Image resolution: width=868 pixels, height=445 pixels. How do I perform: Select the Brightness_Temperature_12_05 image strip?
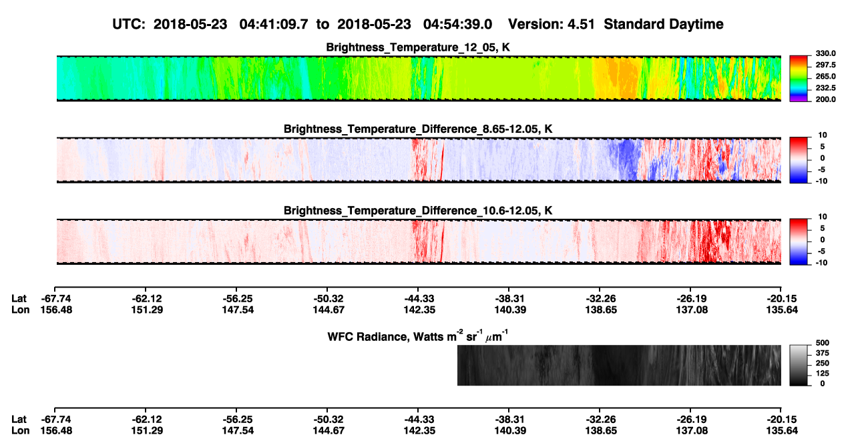pyautogui.click(x=419, y=78)
